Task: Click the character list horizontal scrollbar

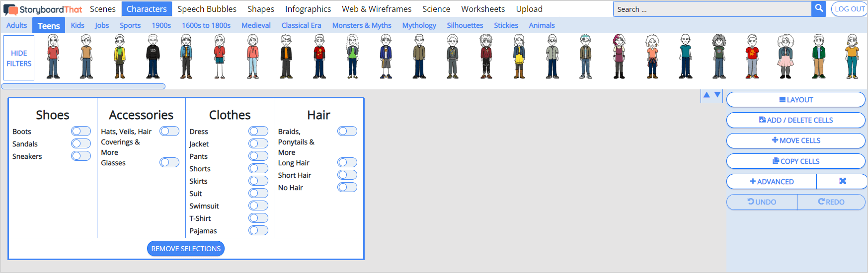Action: click(x=83, y=86)
